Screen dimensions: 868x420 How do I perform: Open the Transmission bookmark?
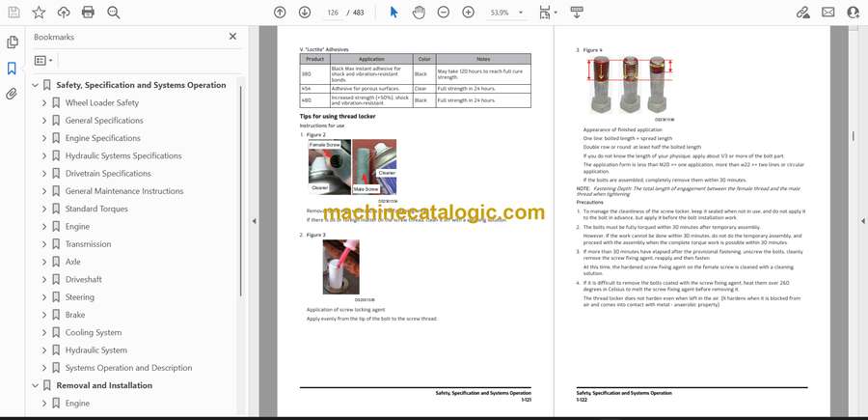pos(88,244)
